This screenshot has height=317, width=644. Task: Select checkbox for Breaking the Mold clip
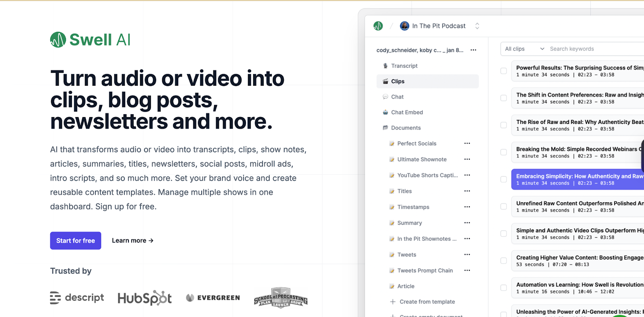tap(504, 152)
